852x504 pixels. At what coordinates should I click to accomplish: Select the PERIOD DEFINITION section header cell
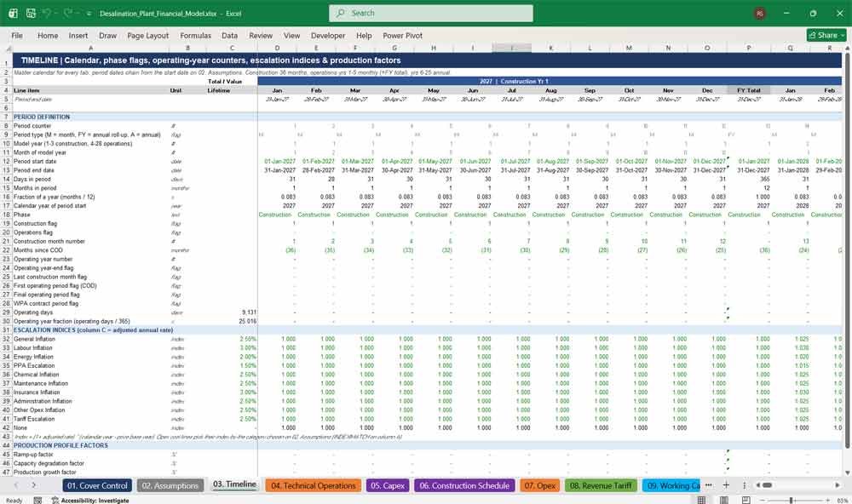tap(41, 117)
